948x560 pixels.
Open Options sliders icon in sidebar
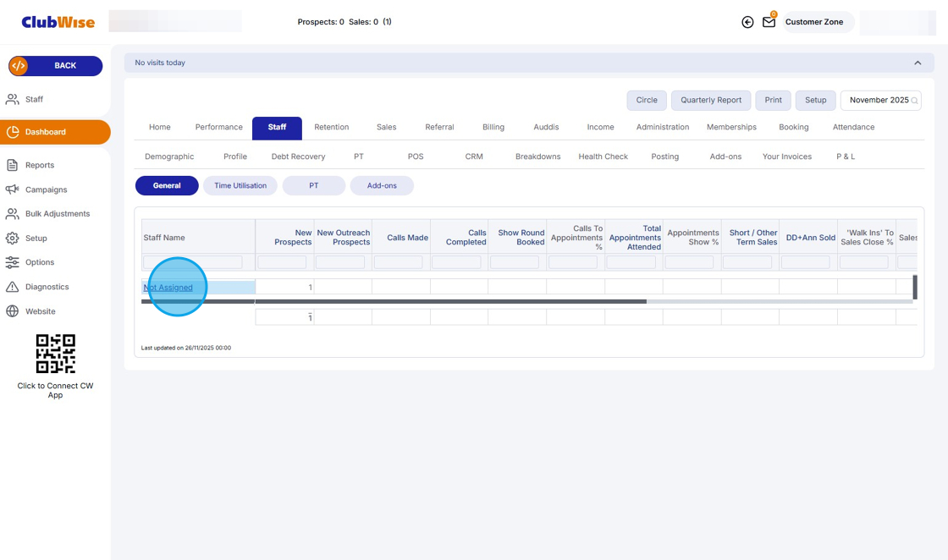tap(13, 262)
